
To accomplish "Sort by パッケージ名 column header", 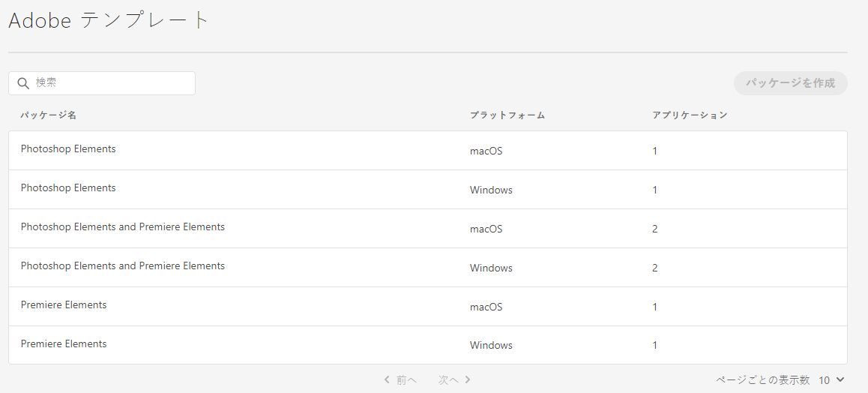I will click(48, 115).
